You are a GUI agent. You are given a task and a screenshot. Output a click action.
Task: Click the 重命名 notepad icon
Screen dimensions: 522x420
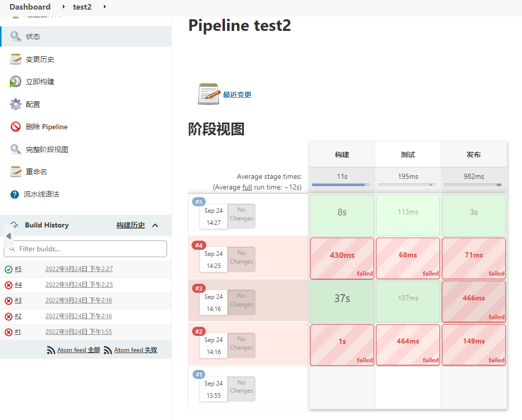pyautogui.click(x=16, y=172)
